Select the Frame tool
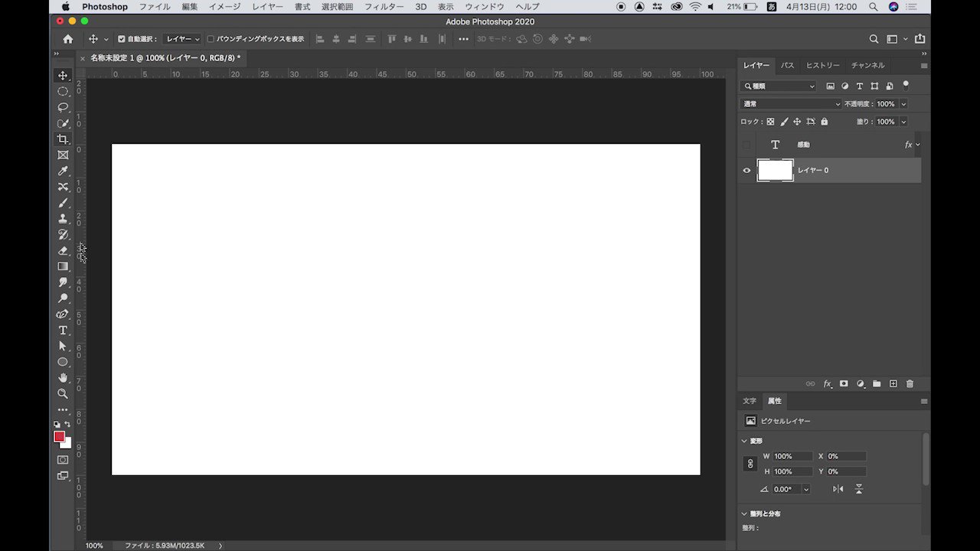Image resolution: width=980 pixels, height=551 pixels. (63, 155)
